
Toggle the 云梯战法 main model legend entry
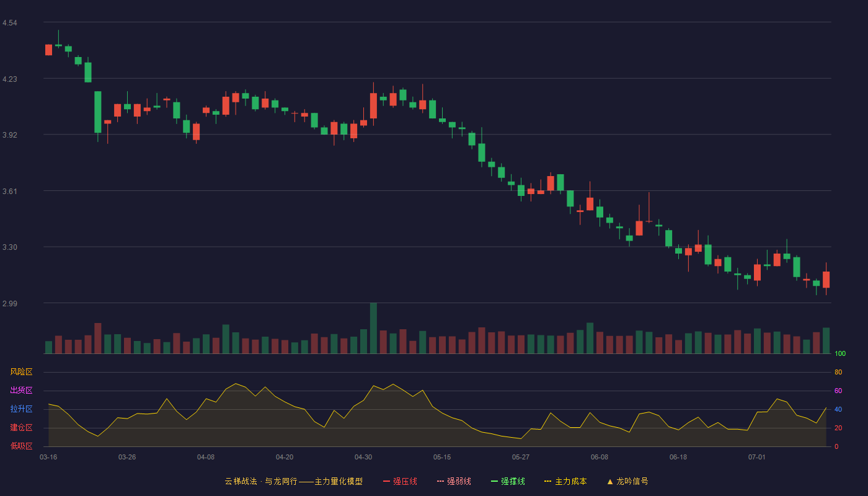pos(294,481)
